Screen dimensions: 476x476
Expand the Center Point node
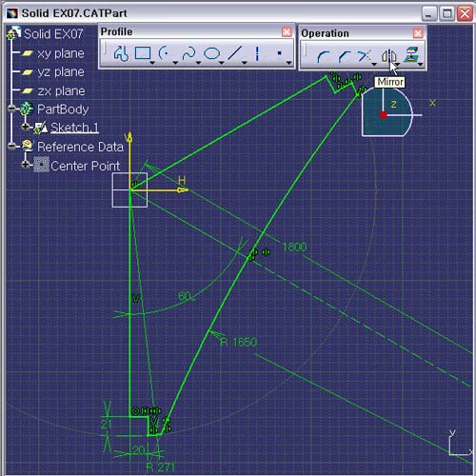coord(26,165)
